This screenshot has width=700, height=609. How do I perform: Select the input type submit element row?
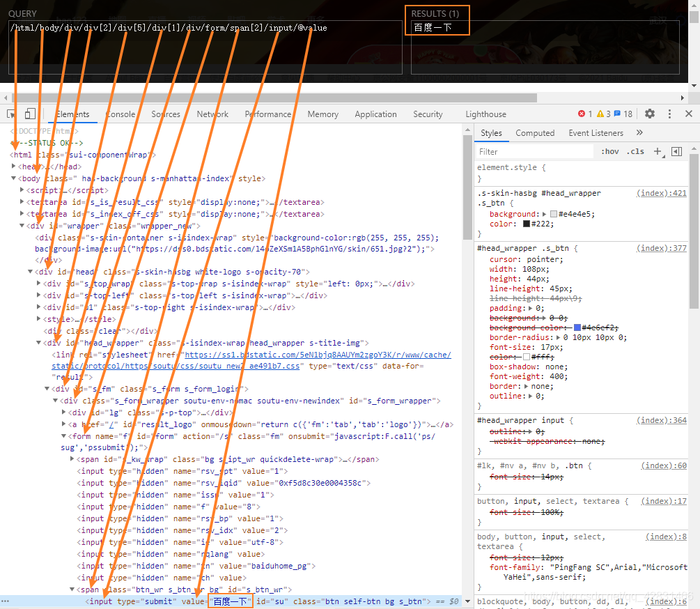click(x=230, y=601)
